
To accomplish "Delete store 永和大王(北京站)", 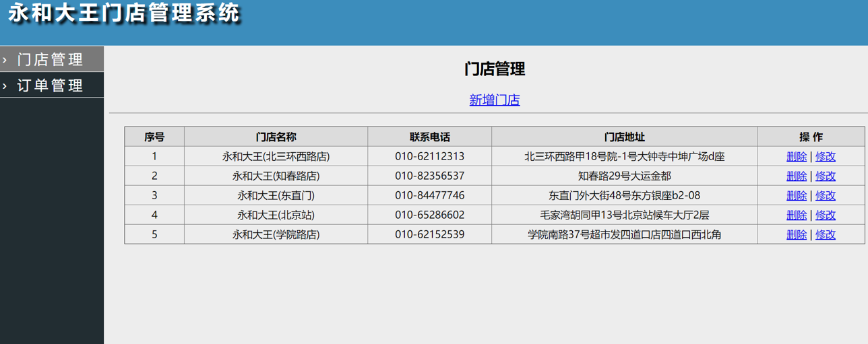I will [x=797, y=215].
